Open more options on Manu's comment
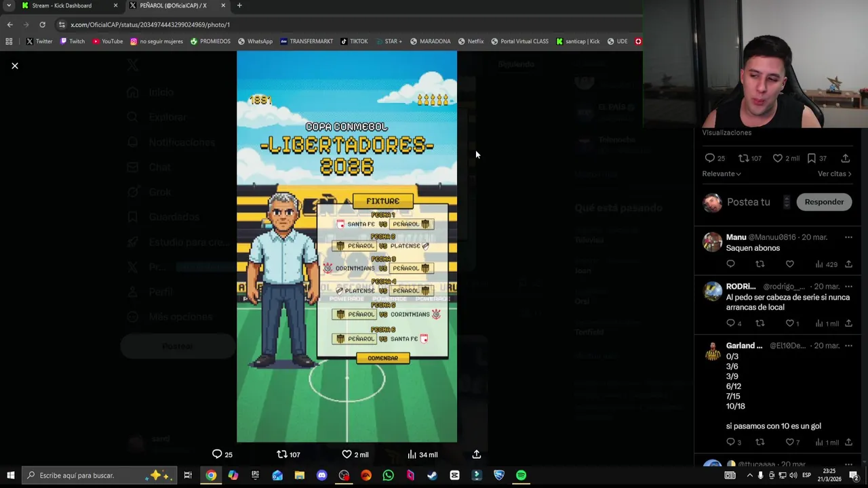This screenshot has height=488, width=868. point(848,237)
